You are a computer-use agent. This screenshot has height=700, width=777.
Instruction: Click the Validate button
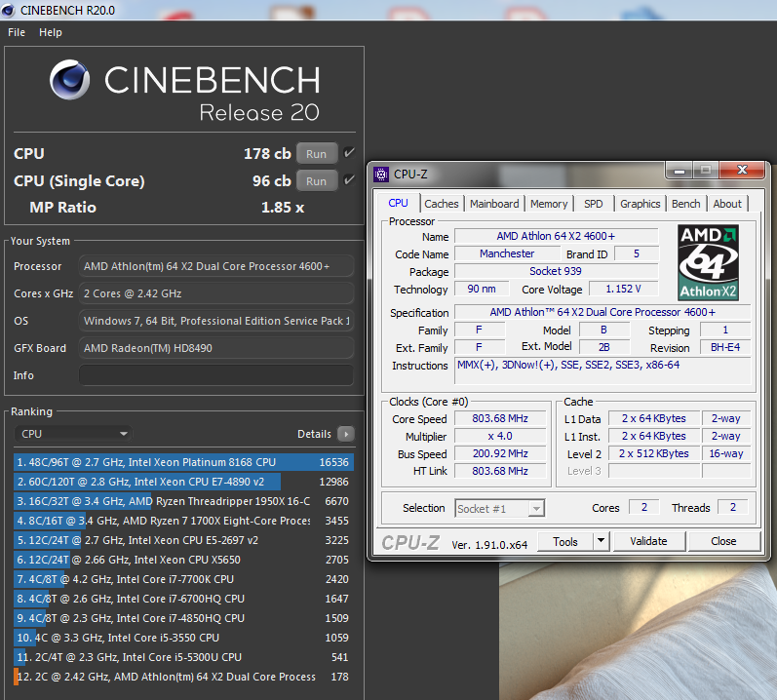point(648,541)
